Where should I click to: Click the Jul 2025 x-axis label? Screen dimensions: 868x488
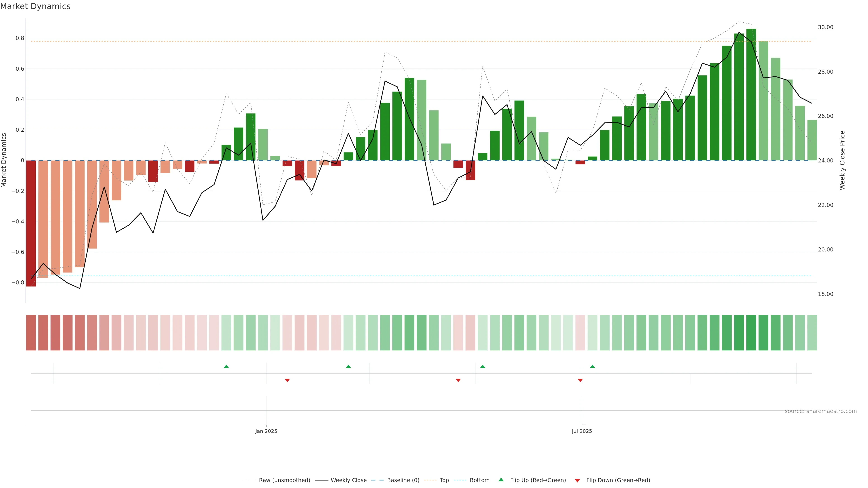tap(582, 431)
